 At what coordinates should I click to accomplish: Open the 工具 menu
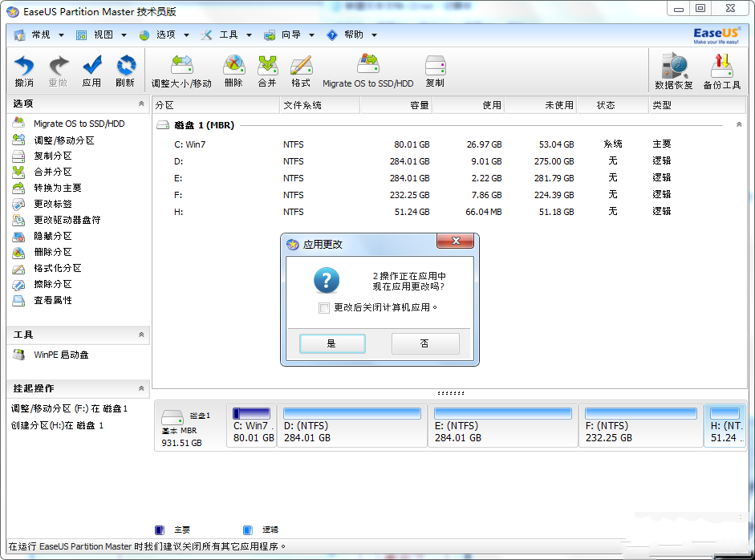point(227,34)
